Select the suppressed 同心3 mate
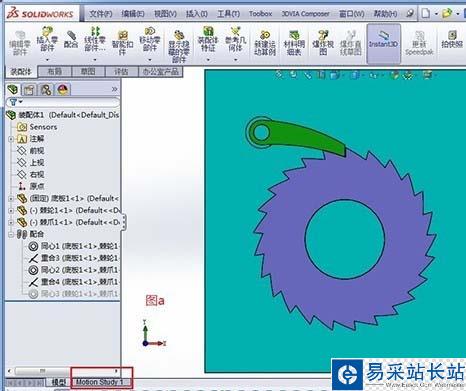The image size is (466, 391). click(x=73, y=294)
